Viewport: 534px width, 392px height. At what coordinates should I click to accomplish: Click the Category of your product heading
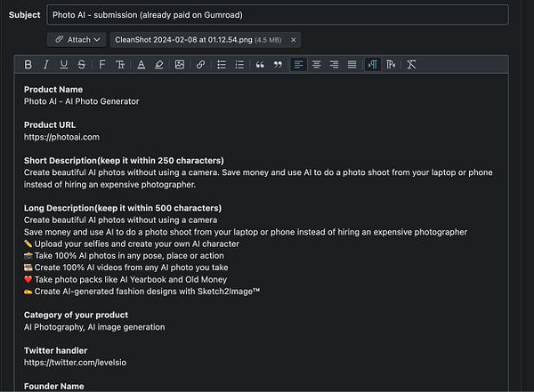76,315
